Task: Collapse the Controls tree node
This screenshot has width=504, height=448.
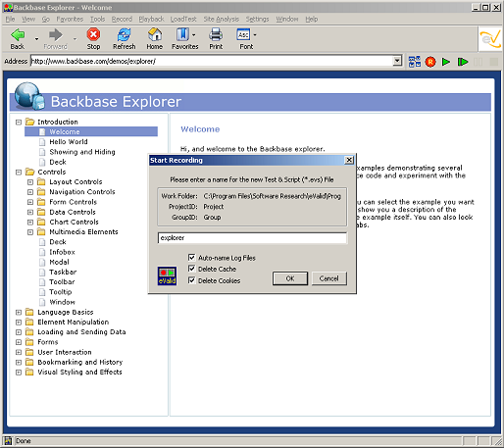Action: 19,173
